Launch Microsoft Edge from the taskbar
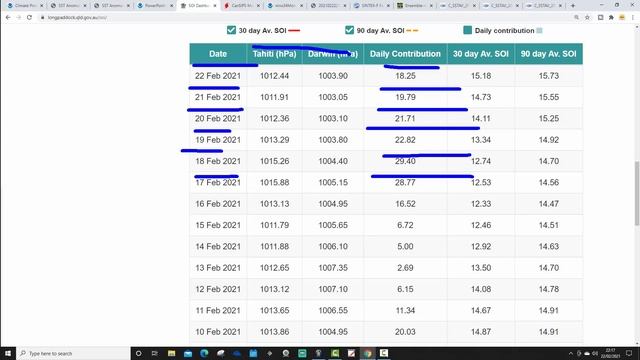This screenshot has height=360, width=640. (204, 353)
